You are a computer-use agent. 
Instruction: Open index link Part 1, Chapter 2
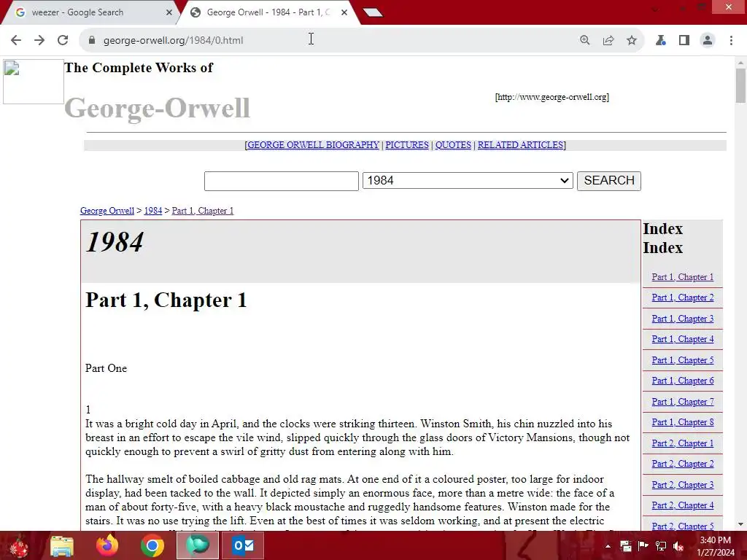pos(683,297)
